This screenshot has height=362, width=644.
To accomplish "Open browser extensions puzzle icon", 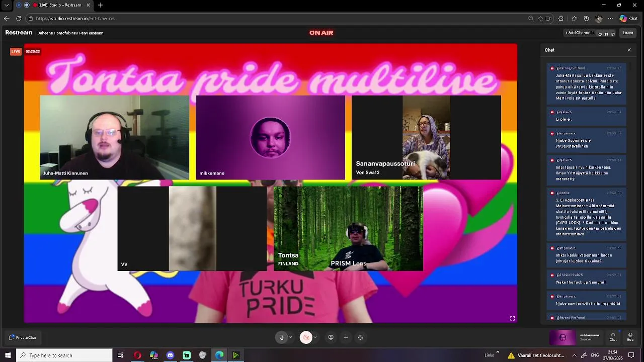I will point(561,19).
